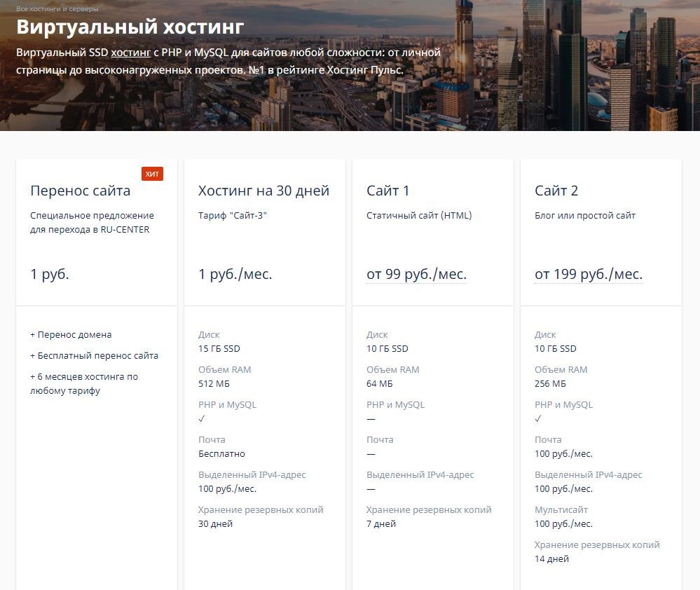Click '+ Перенос домена' item

point(71,335)
